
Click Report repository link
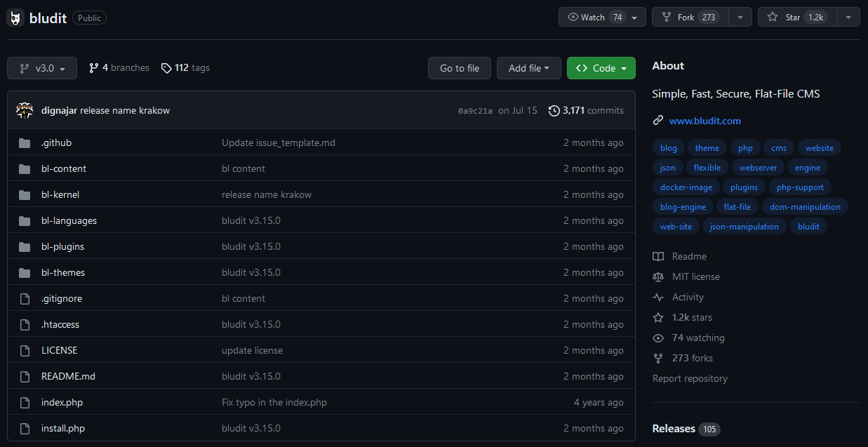690,378
